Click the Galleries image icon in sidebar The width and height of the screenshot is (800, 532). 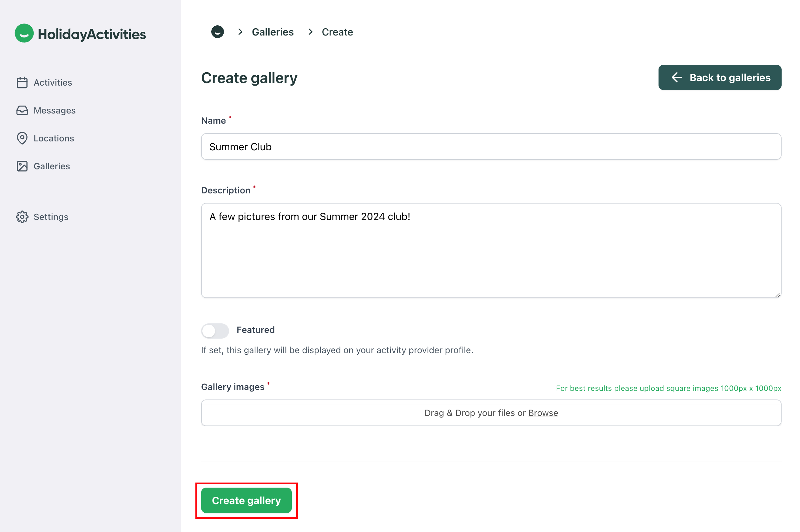(22, 166)
